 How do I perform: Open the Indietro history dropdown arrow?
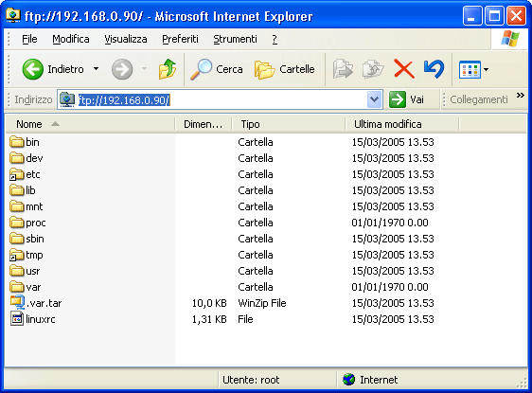pos(96,69)
